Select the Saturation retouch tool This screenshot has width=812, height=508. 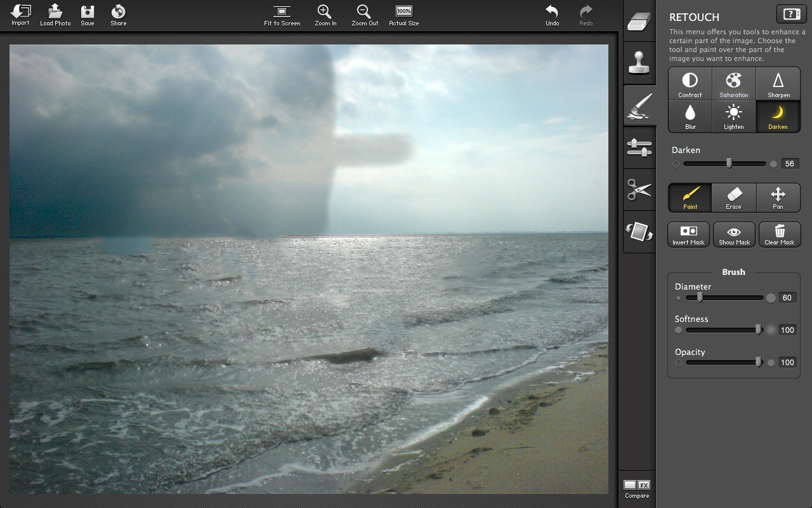(733, 84)
